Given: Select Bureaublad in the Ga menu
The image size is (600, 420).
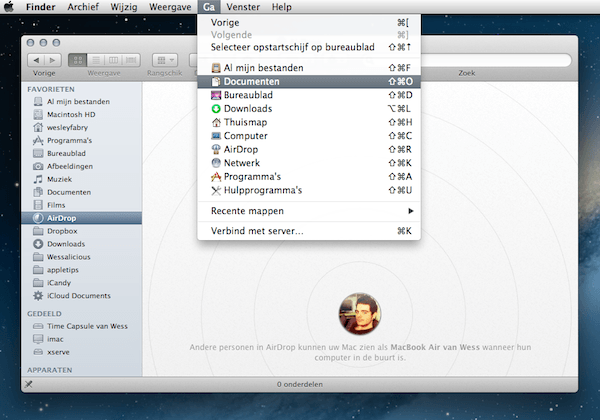Looking at the screenshot, I should click(309, 95).
